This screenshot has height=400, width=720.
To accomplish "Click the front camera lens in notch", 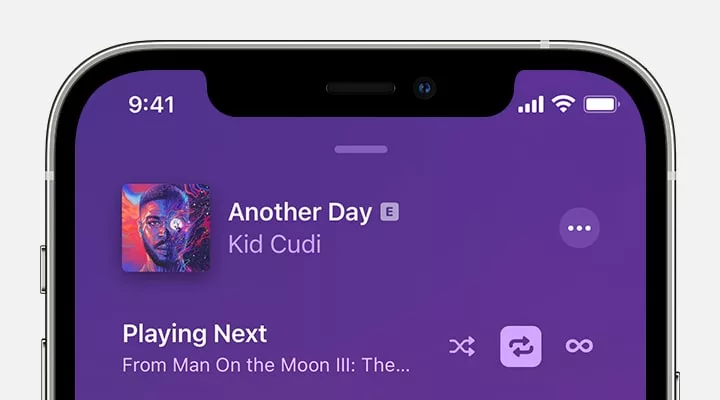I will pyautogui.click(x=424, y=88).
